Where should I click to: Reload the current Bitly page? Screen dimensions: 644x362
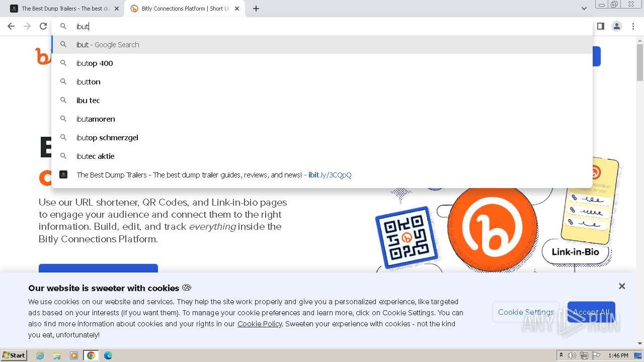(x=43, y=26)
